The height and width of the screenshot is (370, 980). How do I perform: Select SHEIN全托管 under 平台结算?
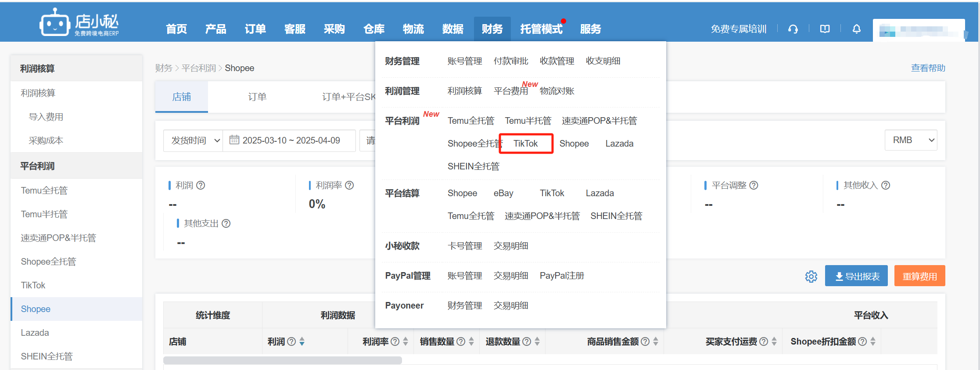point(616,216)
